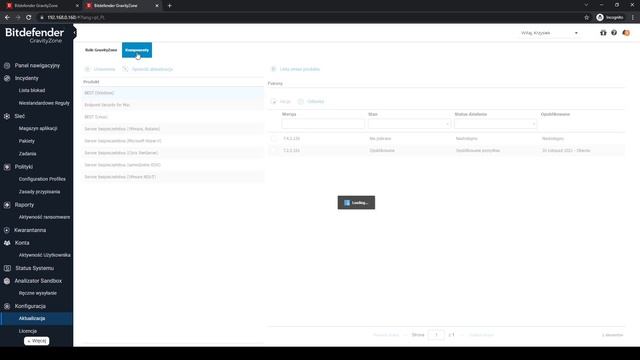Bookmark this page with the star icon
The image size is (640, 360).
coord(587,17)
